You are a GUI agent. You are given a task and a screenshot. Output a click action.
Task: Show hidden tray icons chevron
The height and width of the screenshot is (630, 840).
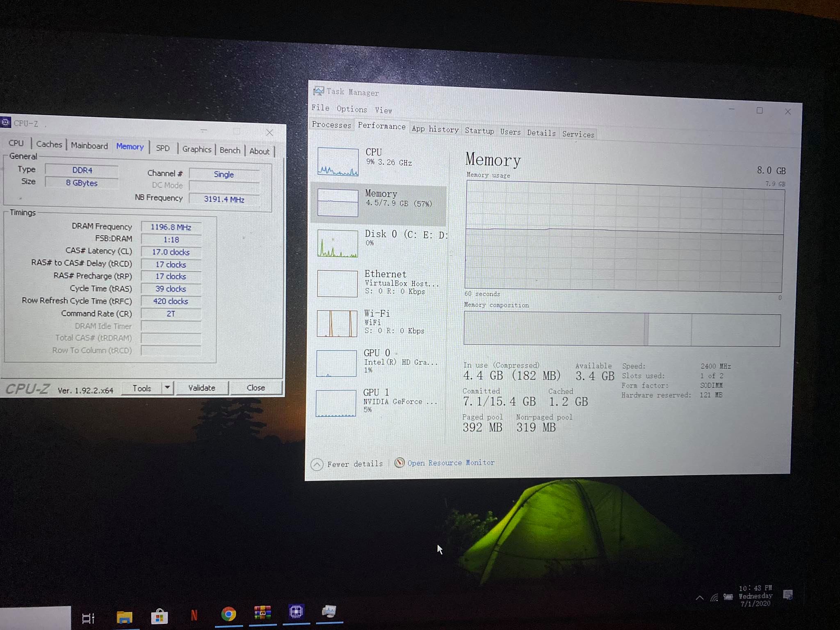point(700,598)
